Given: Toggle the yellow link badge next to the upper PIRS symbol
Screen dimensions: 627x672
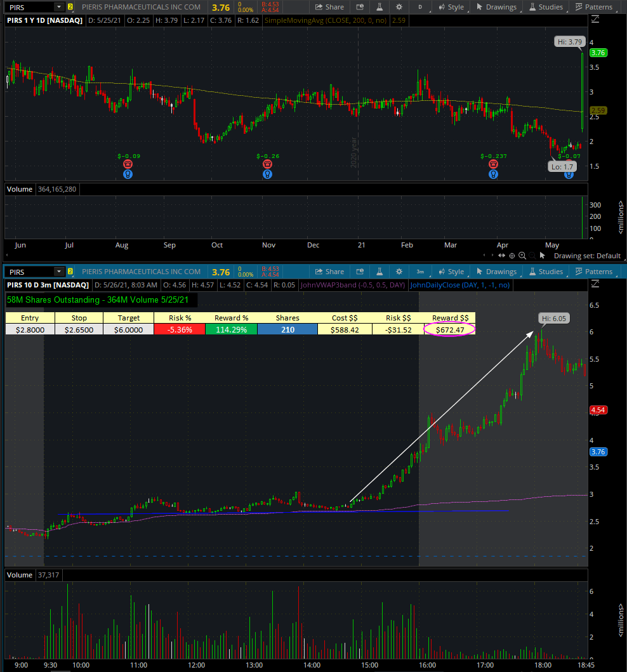Looking at the screenshot, I should click(70, 8).
